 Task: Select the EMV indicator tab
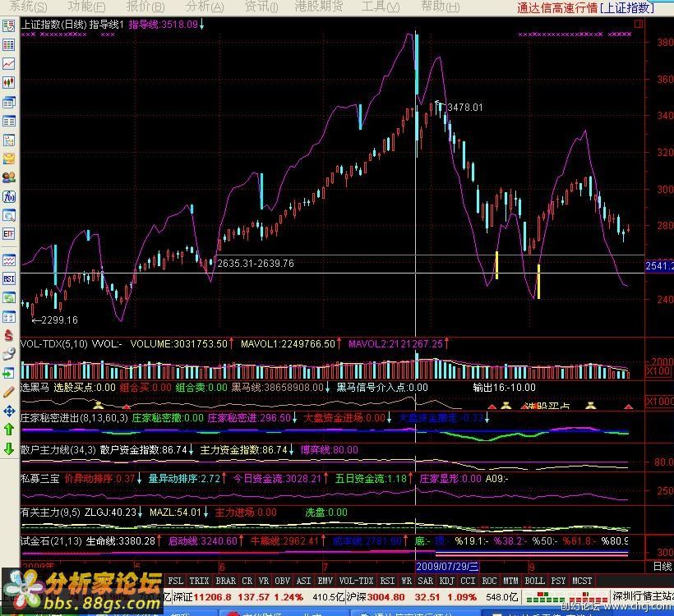tap(325, 581)
